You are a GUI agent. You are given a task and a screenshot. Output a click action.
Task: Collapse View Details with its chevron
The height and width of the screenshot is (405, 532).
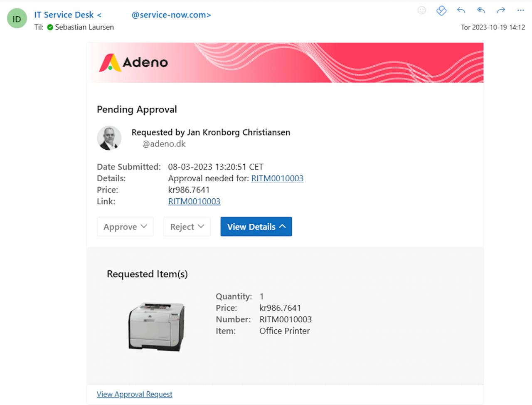coord(283,227)
